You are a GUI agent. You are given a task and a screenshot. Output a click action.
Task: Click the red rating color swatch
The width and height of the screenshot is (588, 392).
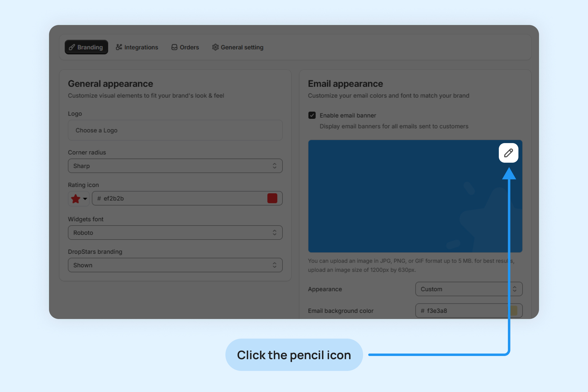[x=272, y=198]
